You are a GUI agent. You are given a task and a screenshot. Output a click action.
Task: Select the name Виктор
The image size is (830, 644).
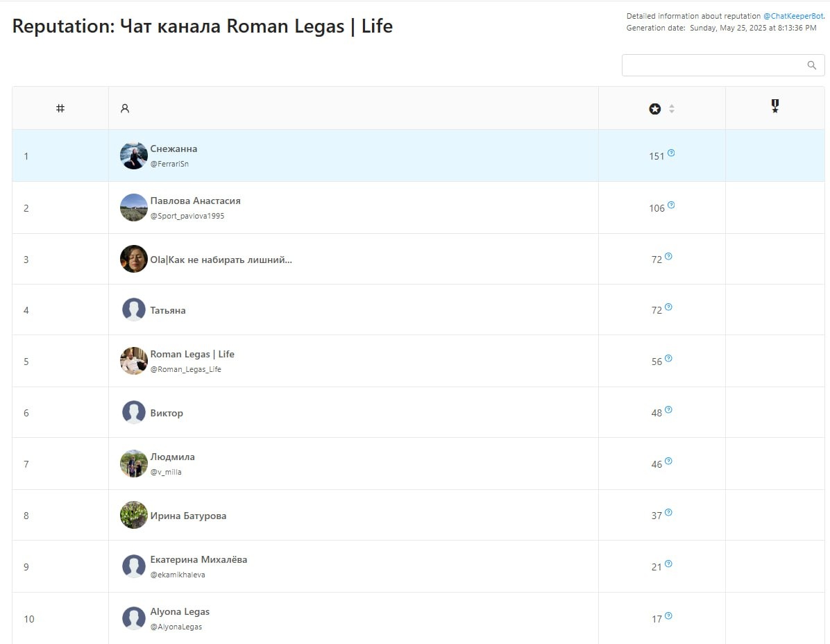167,414
